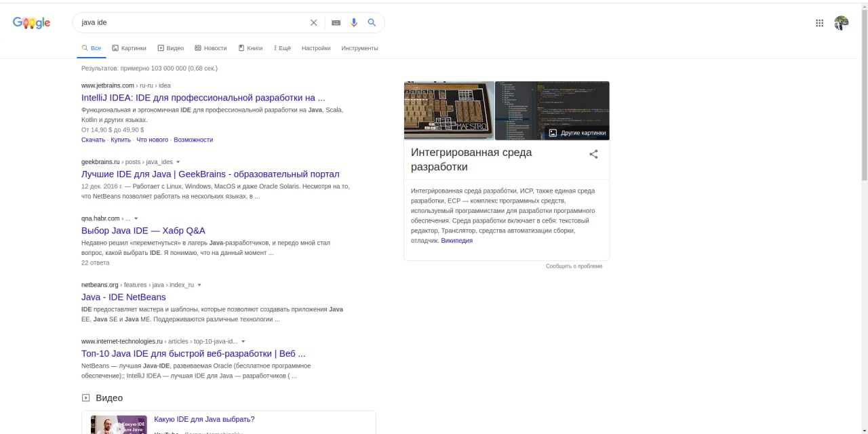The height and width of the screenshot is (434, 868).
Task: Click Другие картинки button on image
Action: tap(577, 133)
